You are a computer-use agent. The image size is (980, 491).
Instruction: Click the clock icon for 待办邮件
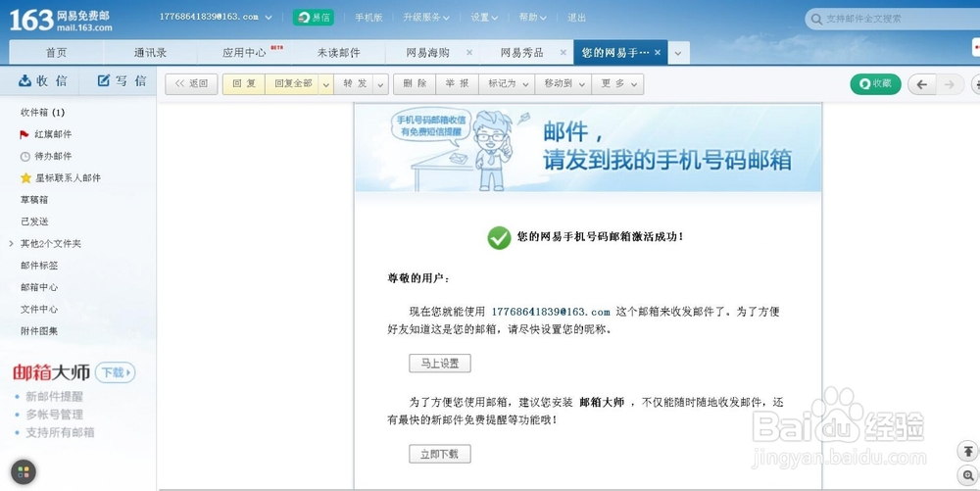[25, 156]
